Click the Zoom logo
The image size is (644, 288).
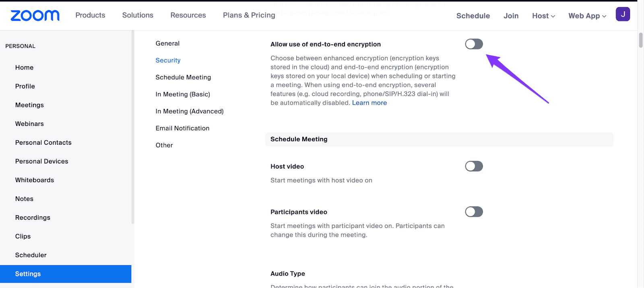click(x=35, y=15)
